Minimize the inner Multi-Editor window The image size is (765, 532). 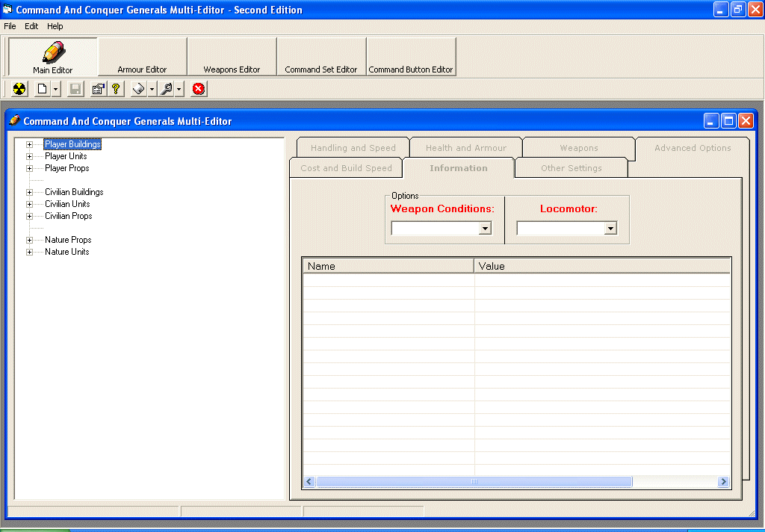point(711,121)
